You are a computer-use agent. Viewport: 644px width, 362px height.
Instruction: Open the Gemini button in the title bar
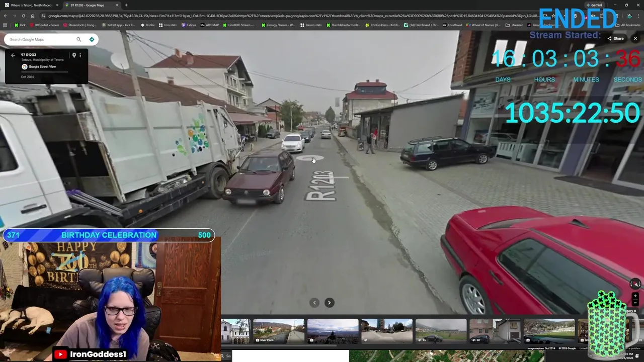594,5
